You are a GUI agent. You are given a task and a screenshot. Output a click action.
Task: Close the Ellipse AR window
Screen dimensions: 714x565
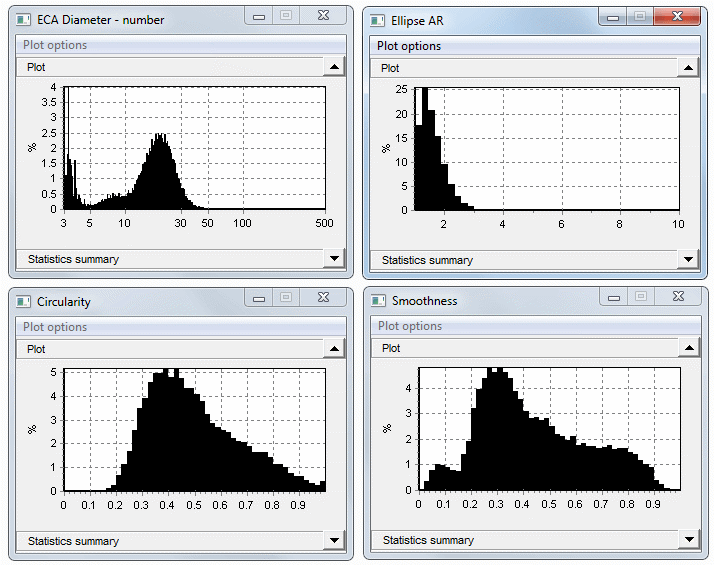pyautogui.click(x=677, y=17)
